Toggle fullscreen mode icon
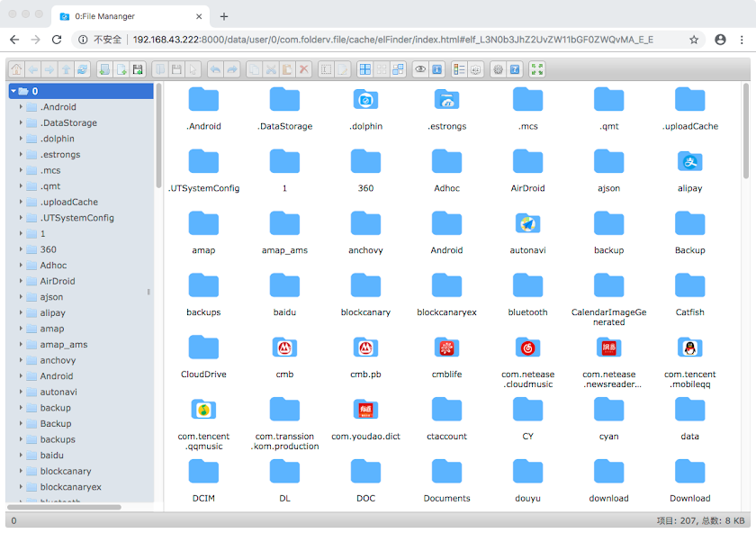Image resolution: width=756 pixels, height=533 pixels. (536, 69)
